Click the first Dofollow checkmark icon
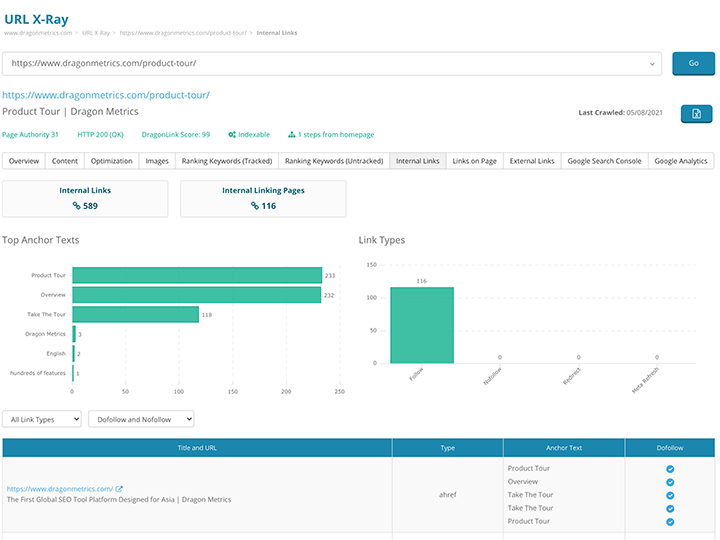720x540 pixels. (670, 468)
